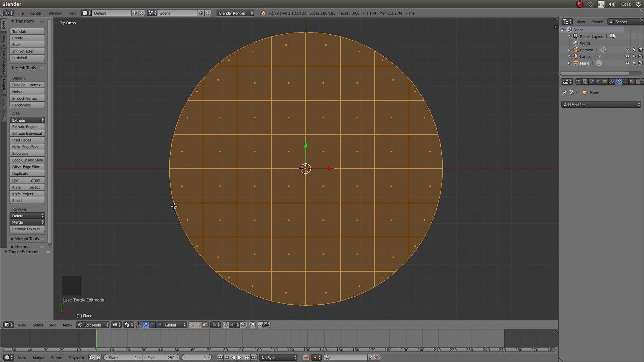Open the Edit Mode dropdown
Image resolution: width=644 pixels, height=362 pixels.
[x=93, y=325]
